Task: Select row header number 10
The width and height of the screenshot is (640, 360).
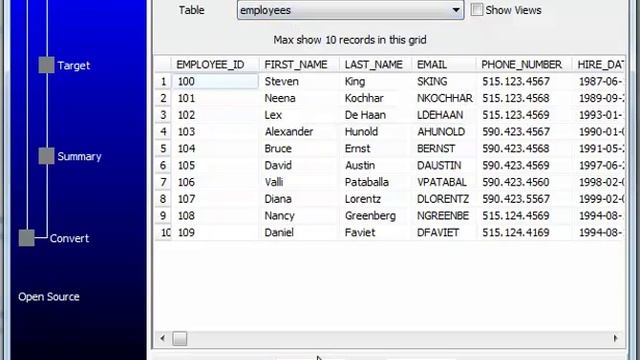Action: [163, 232]
